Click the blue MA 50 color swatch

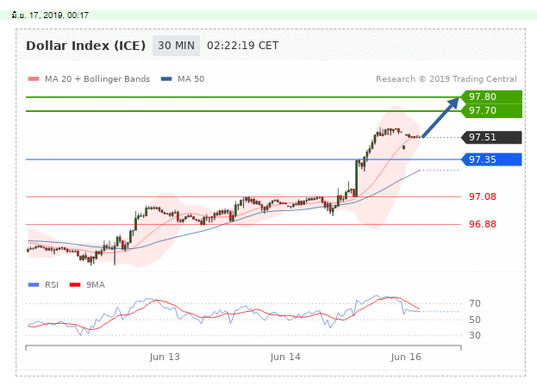tap(166, 79)
